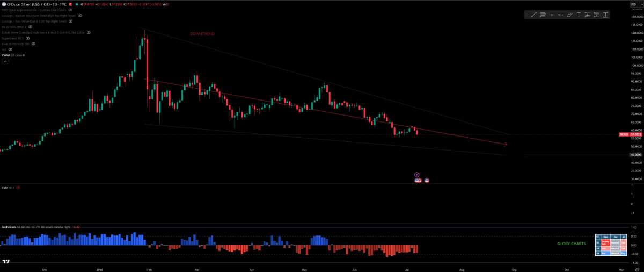Select the Technicals indicator pane label
Screen dimensions: 644x272
pyautogui.click(x=36, y=227)
